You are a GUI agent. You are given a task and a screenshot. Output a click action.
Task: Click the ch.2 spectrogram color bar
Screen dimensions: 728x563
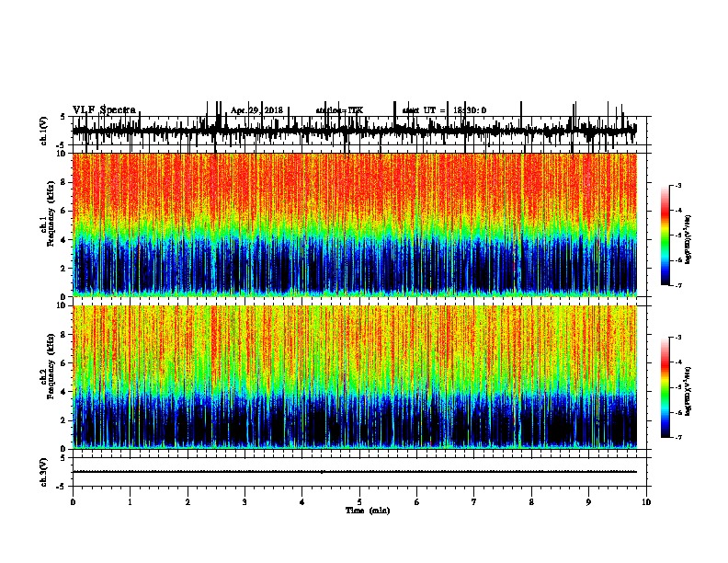(665, 387)
